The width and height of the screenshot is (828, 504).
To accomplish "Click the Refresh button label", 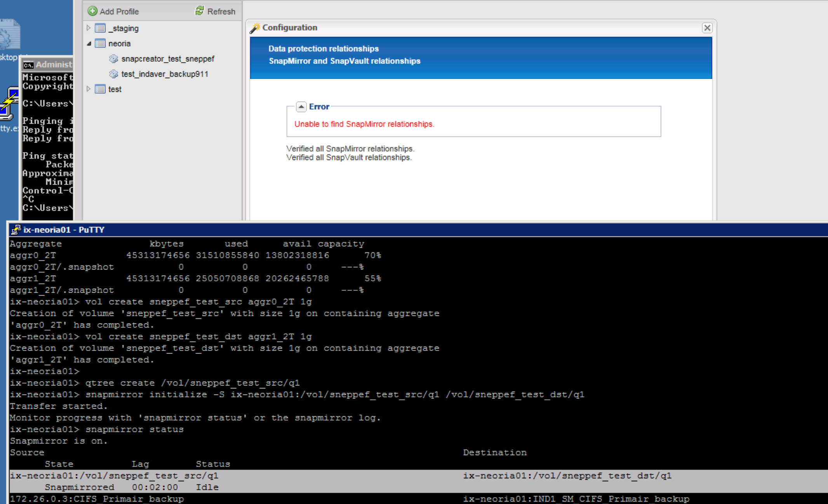I will click(221, 11).
